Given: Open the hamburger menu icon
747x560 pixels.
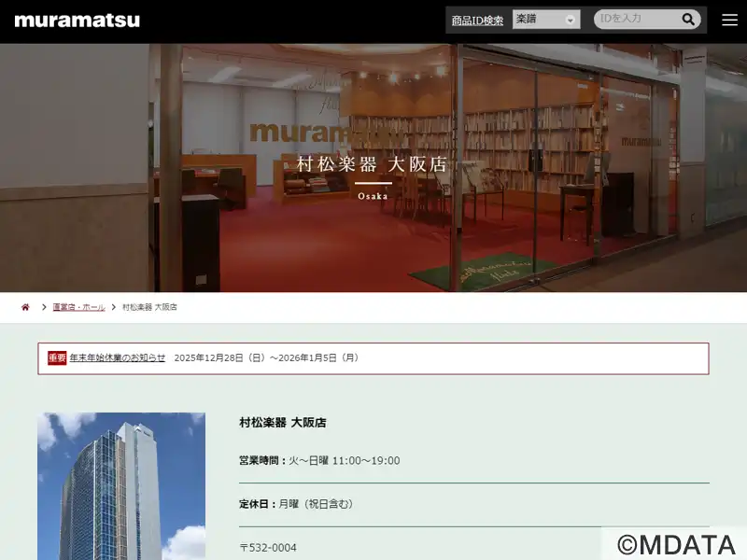Looking at the screenshot, I should click(x=729, y=20).
